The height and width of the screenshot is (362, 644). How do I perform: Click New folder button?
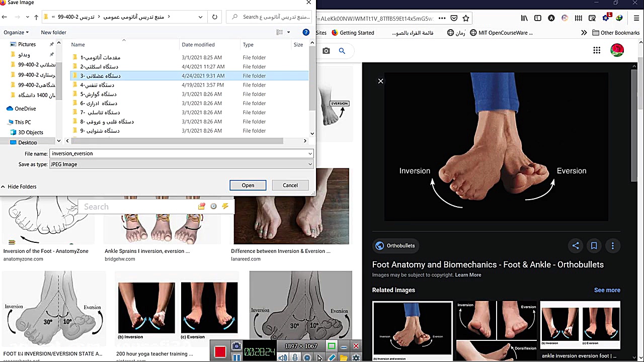pyautogui.click(x=53, y=32)
